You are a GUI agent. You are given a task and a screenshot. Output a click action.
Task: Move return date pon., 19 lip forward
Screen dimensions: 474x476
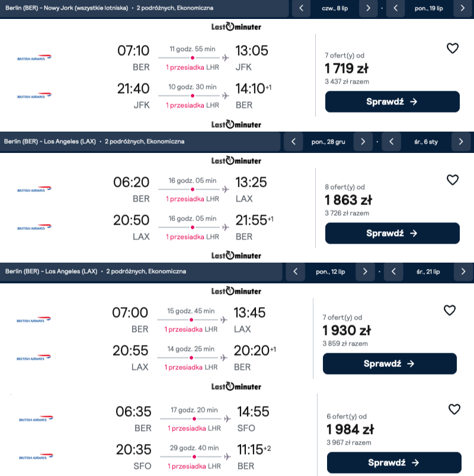(463, 8)
